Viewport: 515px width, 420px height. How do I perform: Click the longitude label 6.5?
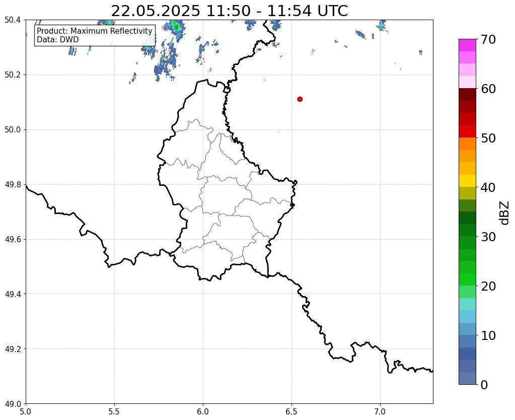[291, 411]
